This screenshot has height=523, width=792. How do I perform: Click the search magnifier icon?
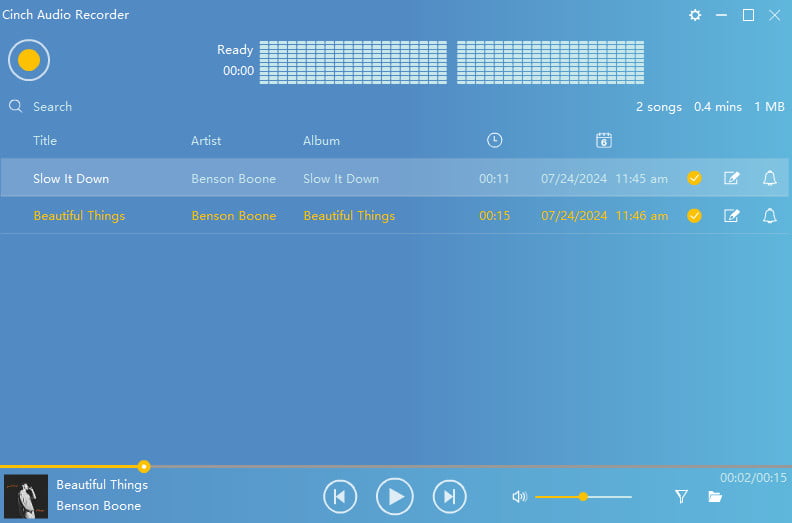pos(15,106)
